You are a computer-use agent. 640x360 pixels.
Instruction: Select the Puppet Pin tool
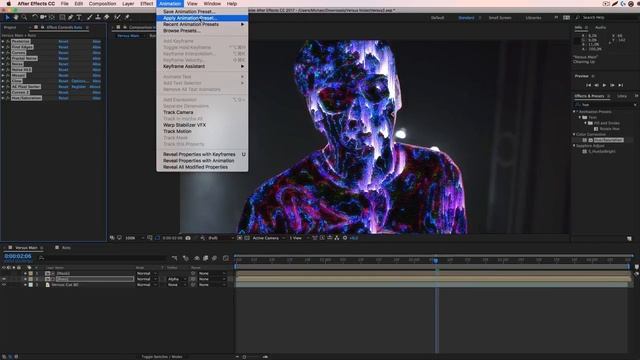pyautogui.click(x=127, y=17)
